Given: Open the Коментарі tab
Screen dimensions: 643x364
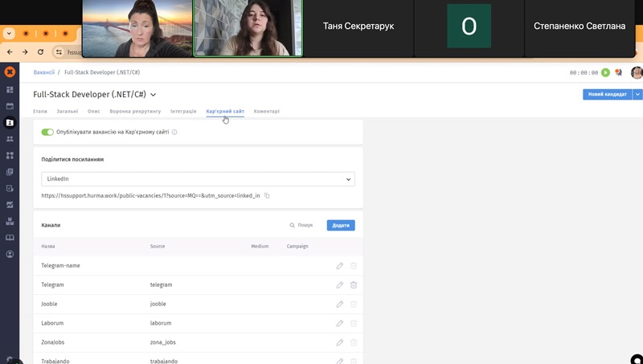Looking at the screenshot, I should pos(266,111).
